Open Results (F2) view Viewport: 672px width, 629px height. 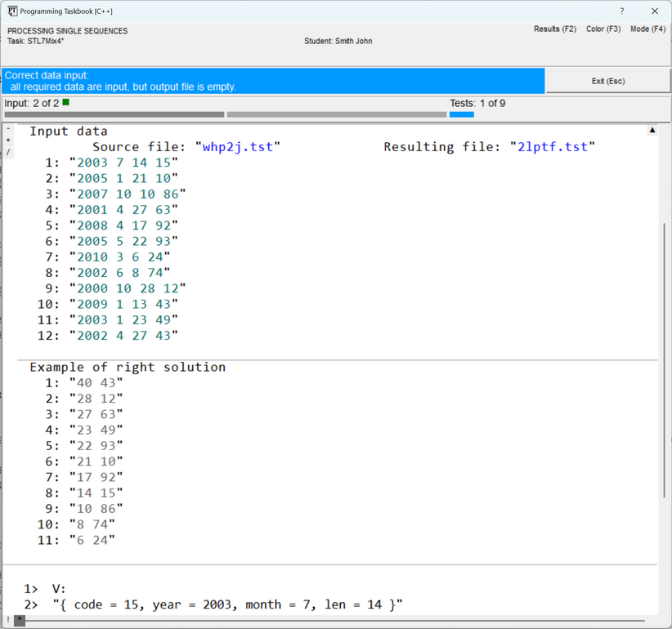click(554, 29)
